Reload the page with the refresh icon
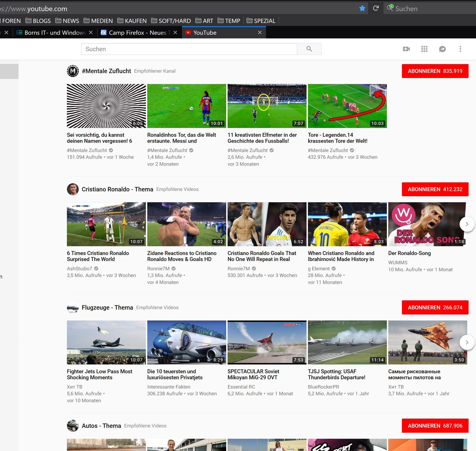The height and width of the screenshot is (451, 476). [376, 8]
